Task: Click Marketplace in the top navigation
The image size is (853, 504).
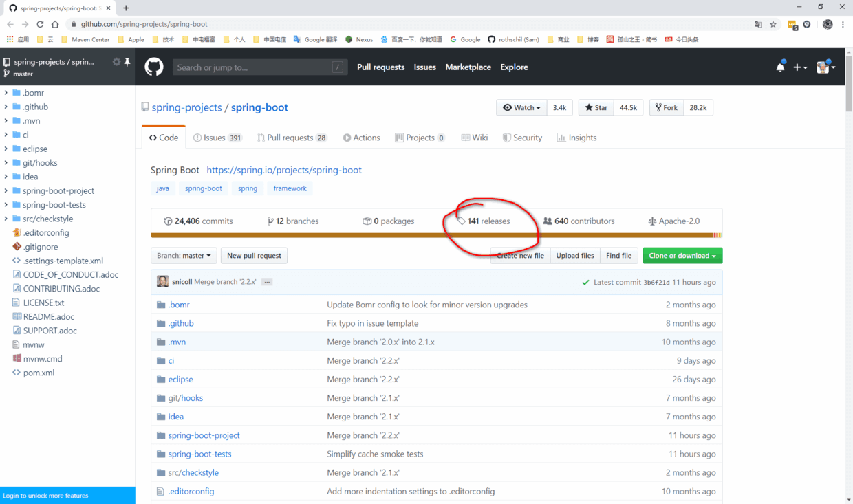Action: (468, 67)
